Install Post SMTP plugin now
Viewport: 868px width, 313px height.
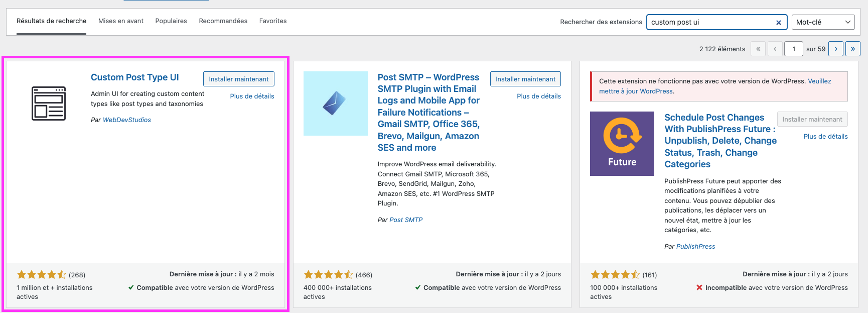click(x=526, y=79)
